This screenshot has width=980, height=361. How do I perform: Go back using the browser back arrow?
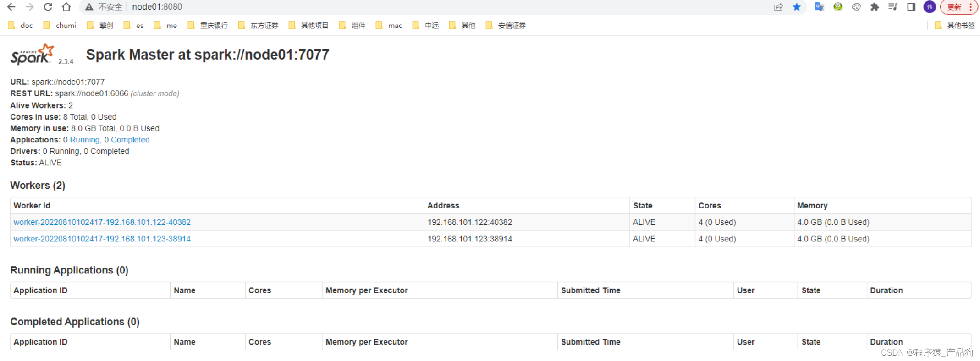(x=11, y=7)
